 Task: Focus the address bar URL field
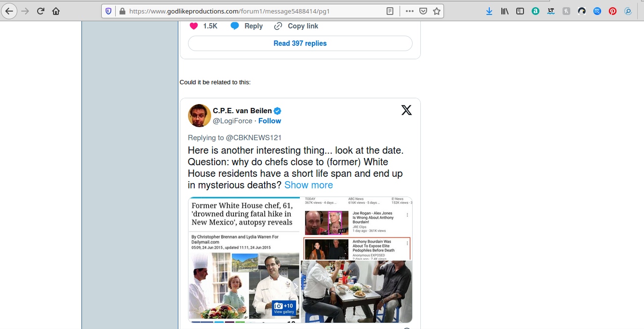(255, 11)
